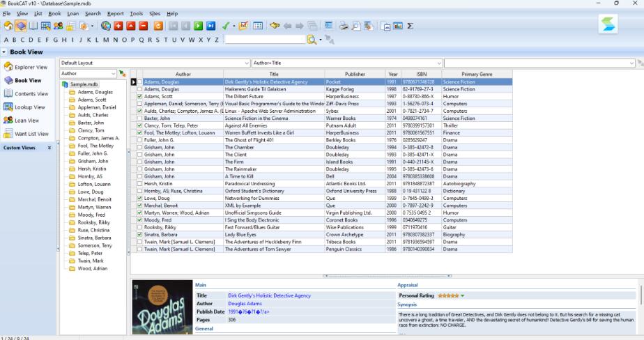
Task: Click the details panel toolbar icon
Action: 328,26
